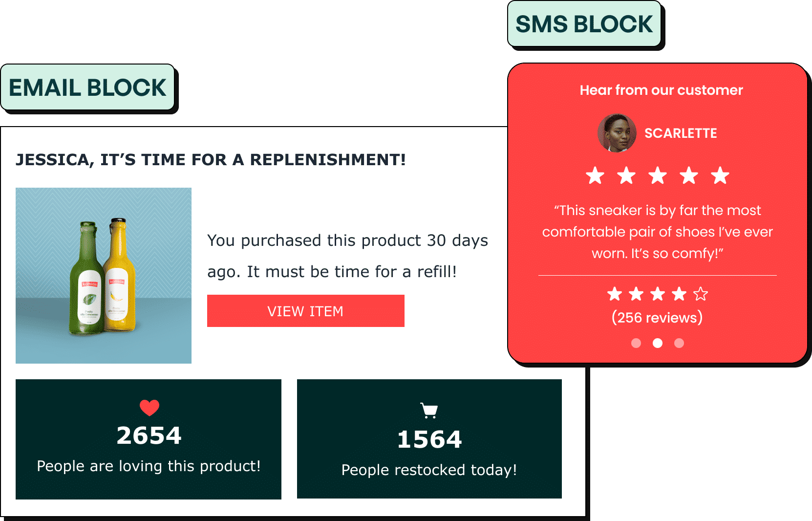Click the 2654 people loving card
The image size is (812, 521).
[x=149, y=439]
